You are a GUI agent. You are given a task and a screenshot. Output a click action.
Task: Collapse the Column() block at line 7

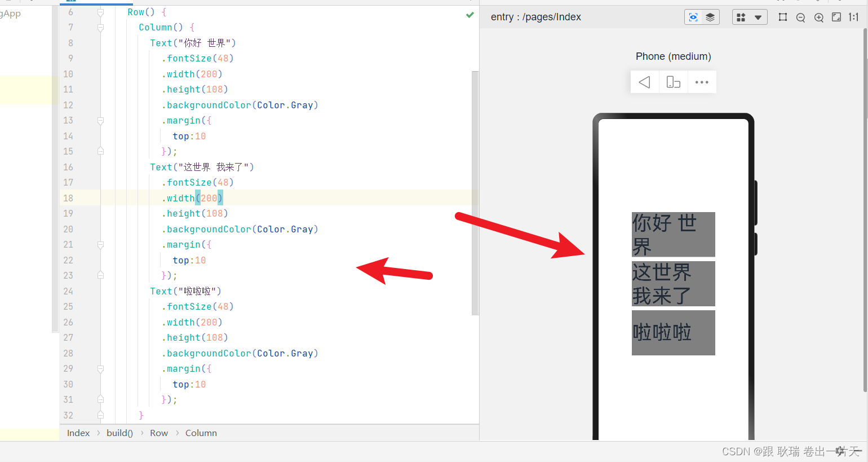100,27
